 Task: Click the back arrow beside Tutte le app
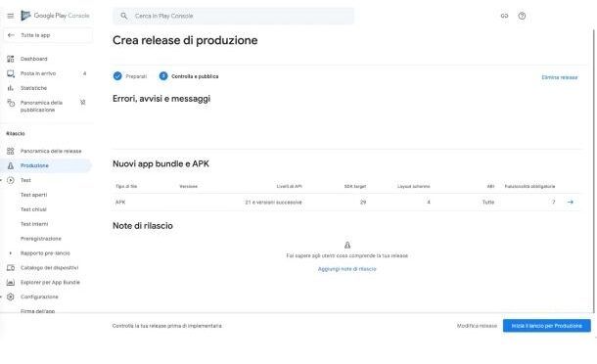click(11, 35)
